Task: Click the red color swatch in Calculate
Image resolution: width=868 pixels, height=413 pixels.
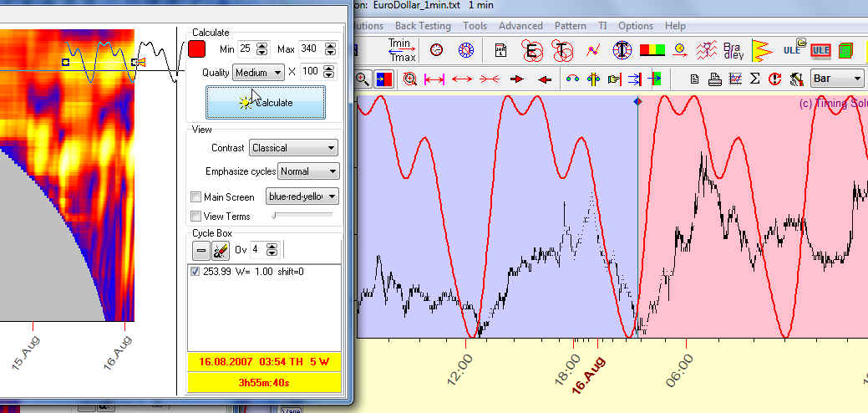Action: (197, 48)
